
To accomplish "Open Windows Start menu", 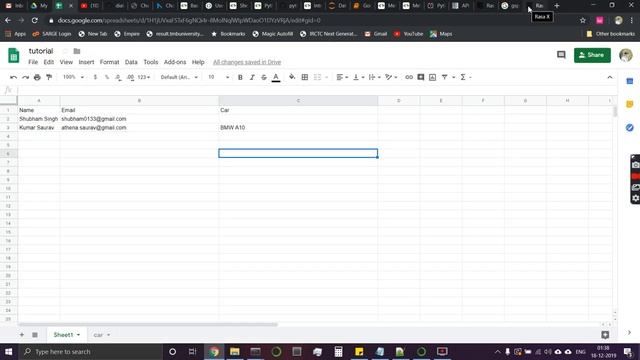I will click(x=8, y=351).
